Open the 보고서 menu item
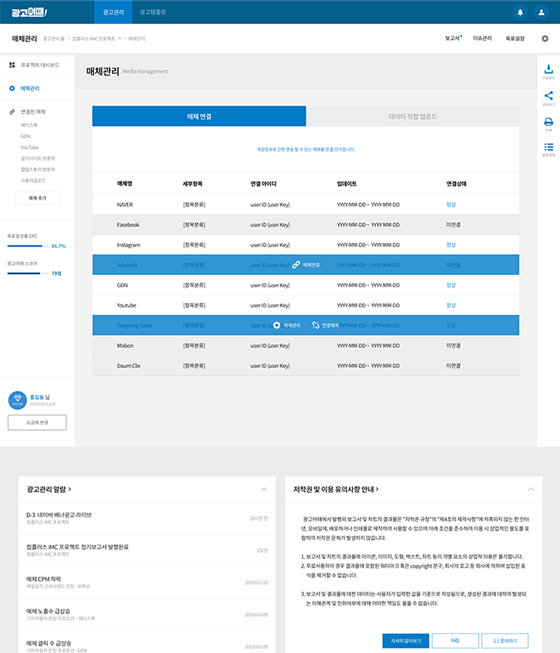Screen dimensions: 560x653 453,38
